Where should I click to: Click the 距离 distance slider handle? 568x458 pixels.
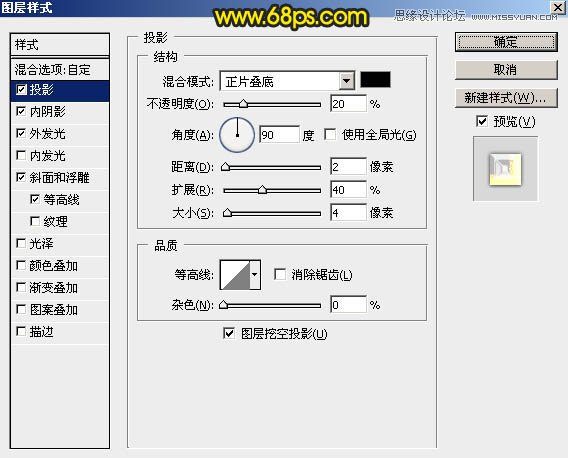(x=226, y=167)
